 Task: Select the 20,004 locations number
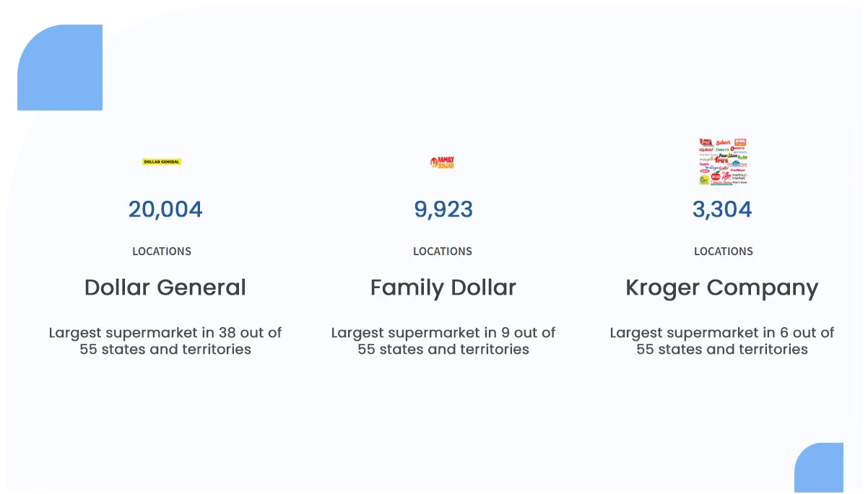pyautogui.click(x=165, y=209)
